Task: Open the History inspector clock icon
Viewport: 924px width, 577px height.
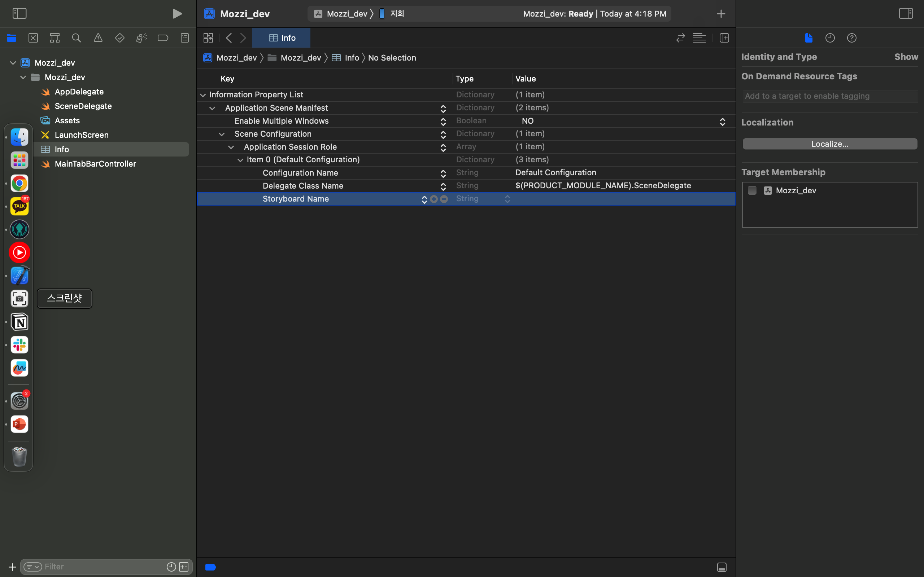Action: tap(830, 38)
